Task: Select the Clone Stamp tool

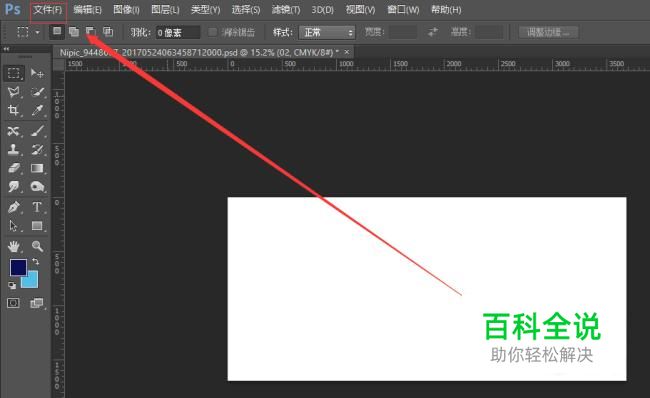Action: pos(14,149)
